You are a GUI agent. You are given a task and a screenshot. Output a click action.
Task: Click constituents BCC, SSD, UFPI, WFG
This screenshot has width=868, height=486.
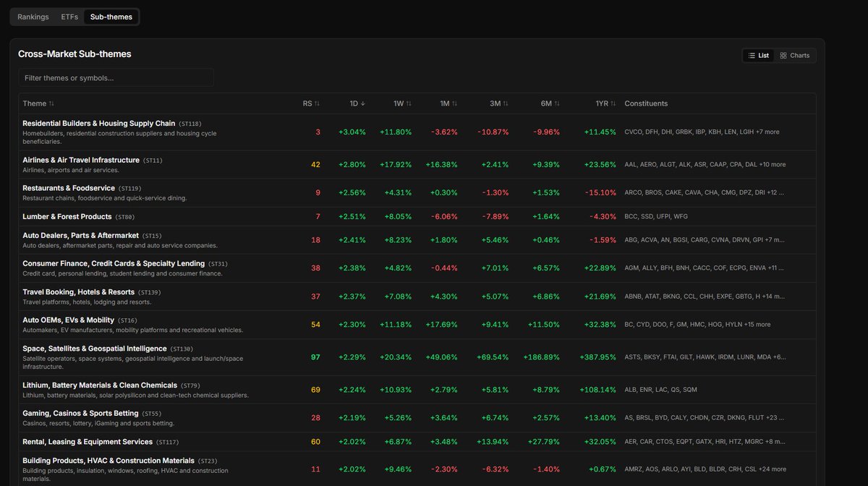656,217
